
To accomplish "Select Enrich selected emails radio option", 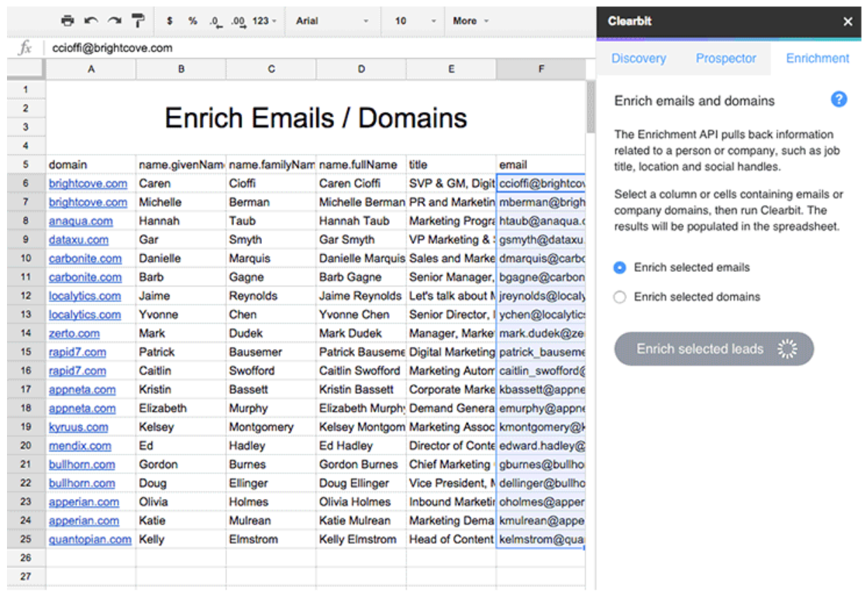I will 619,268.
